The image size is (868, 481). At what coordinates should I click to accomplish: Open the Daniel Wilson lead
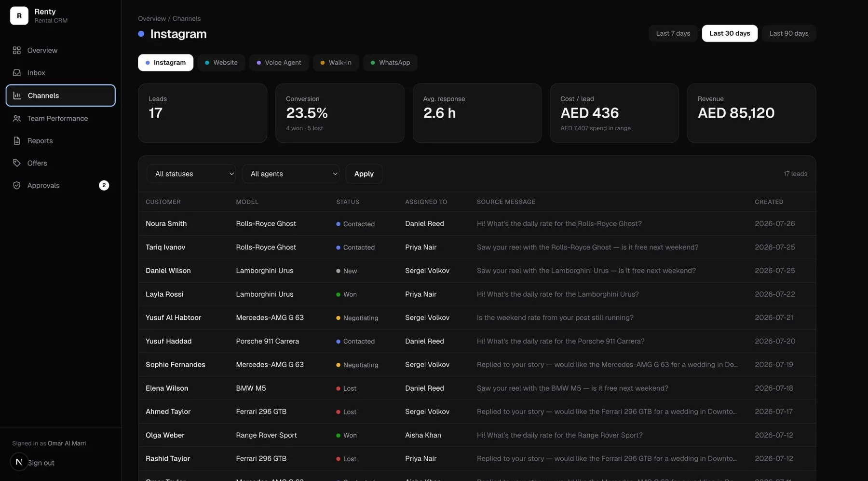477,271
